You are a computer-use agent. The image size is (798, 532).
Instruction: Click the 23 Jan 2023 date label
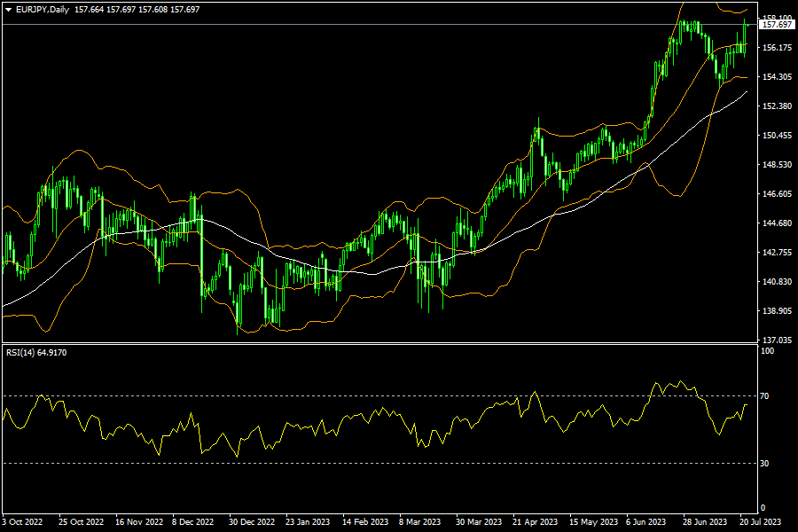308,522
